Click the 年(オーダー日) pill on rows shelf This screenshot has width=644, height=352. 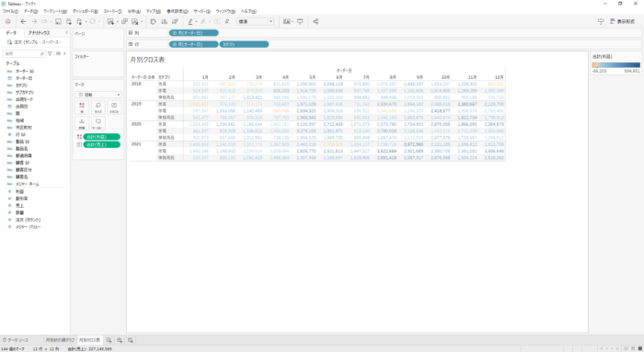(x=194, y=44)
